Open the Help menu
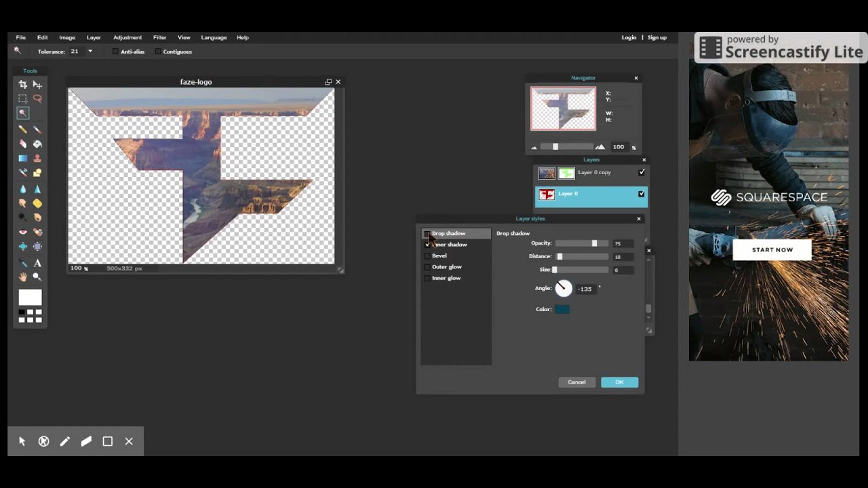 coord(243,37)
